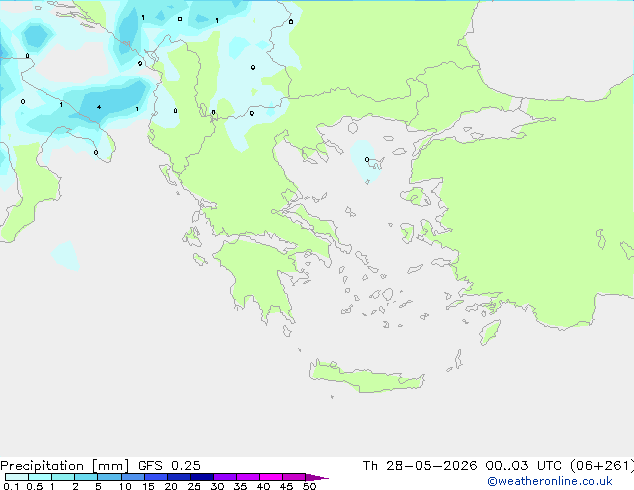
Task: Pick the 10–15 mm legend swatch
Action: 132,477
